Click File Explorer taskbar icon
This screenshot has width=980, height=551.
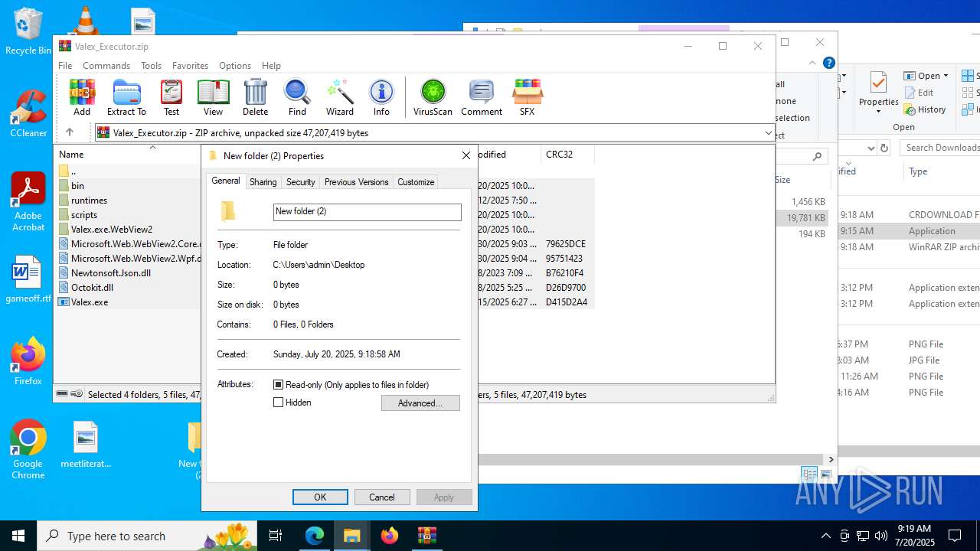click(352, 536)
